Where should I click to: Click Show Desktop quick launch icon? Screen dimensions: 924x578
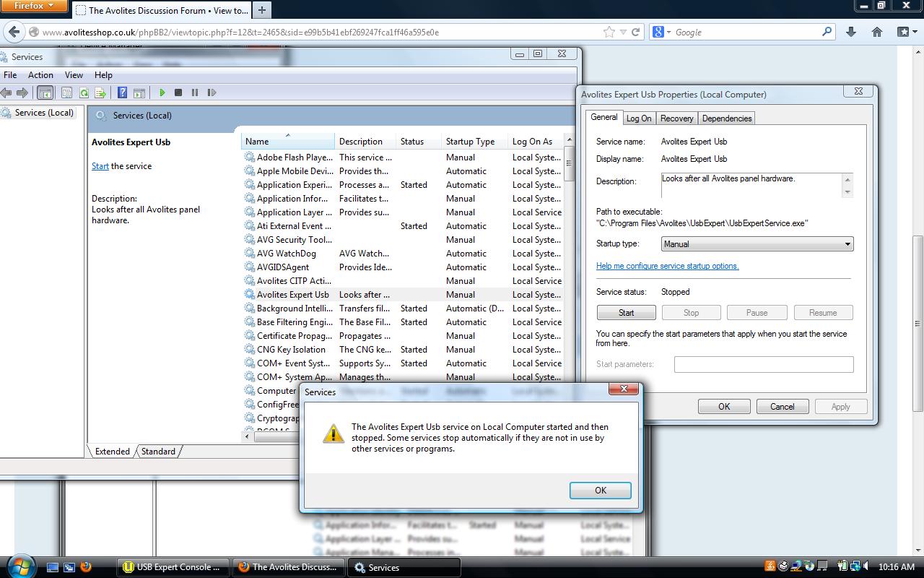53,567
